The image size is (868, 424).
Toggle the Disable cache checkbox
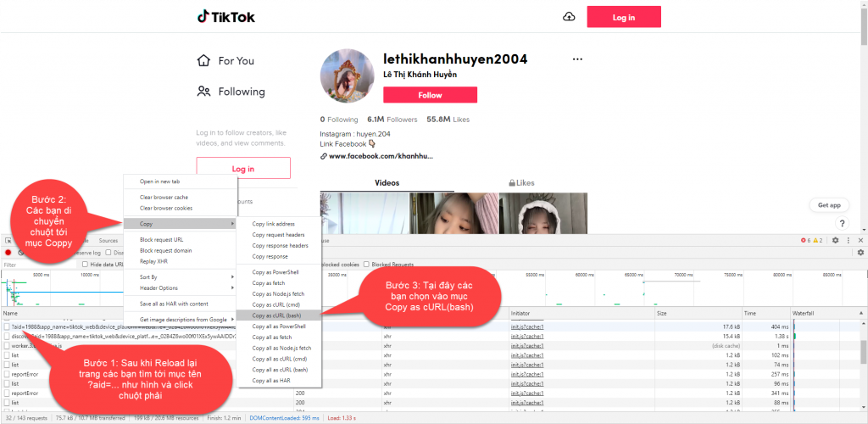pos(108,253)
